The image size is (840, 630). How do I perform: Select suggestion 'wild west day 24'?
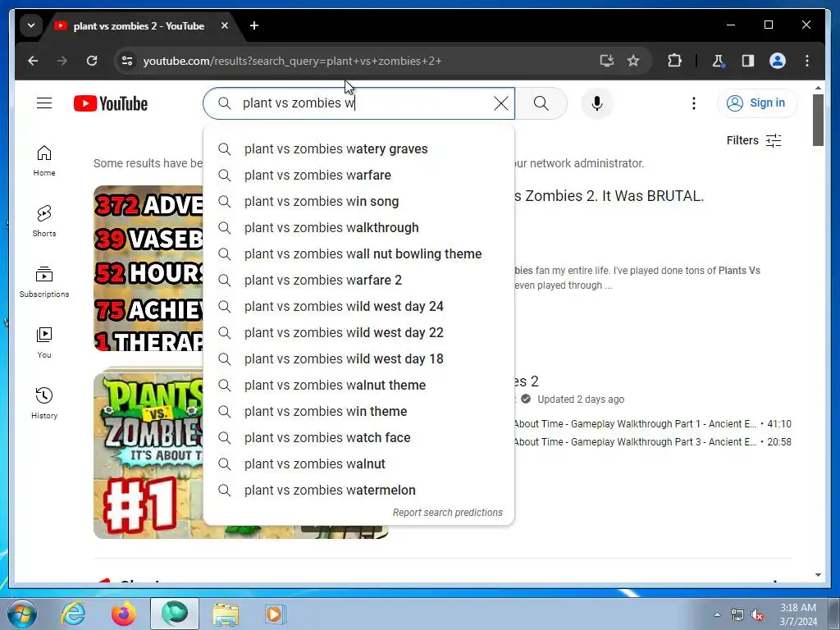[358, 307]
